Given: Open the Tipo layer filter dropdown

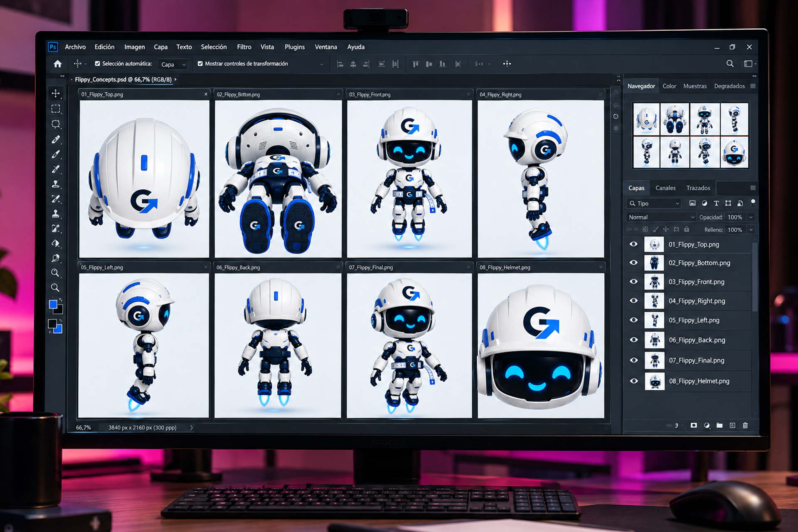Looking at the screenshot, I should [x=653, y=203].
